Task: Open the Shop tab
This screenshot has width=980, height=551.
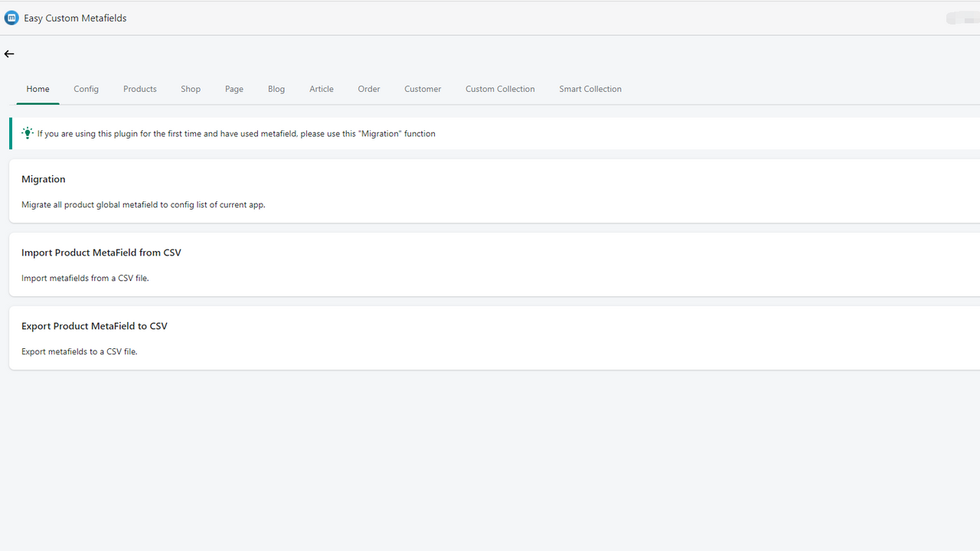Action: tap(191, 89)
